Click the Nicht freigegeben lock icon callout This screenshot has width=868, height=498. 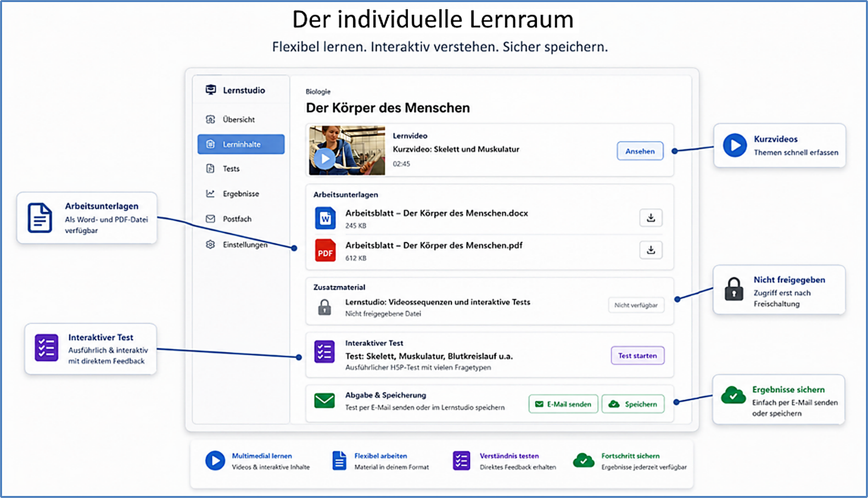(x=733, y=289)
